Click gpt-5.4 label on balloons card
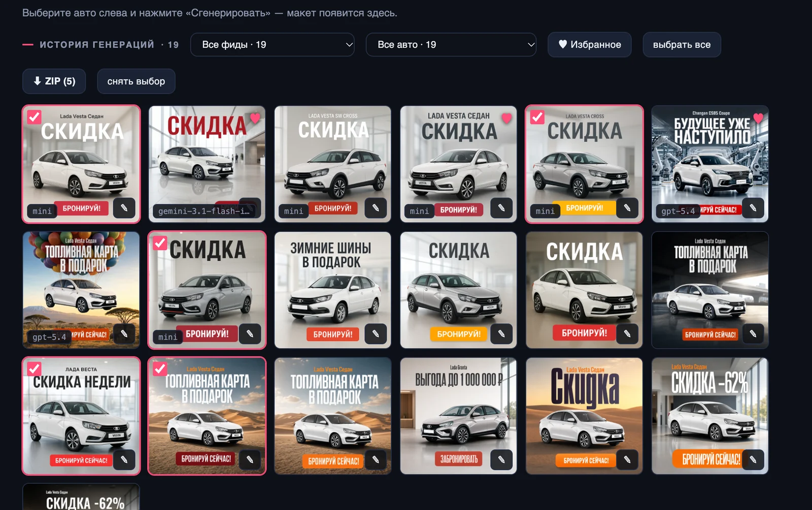Viewport: 812px width, 510px height. point(49,337)
